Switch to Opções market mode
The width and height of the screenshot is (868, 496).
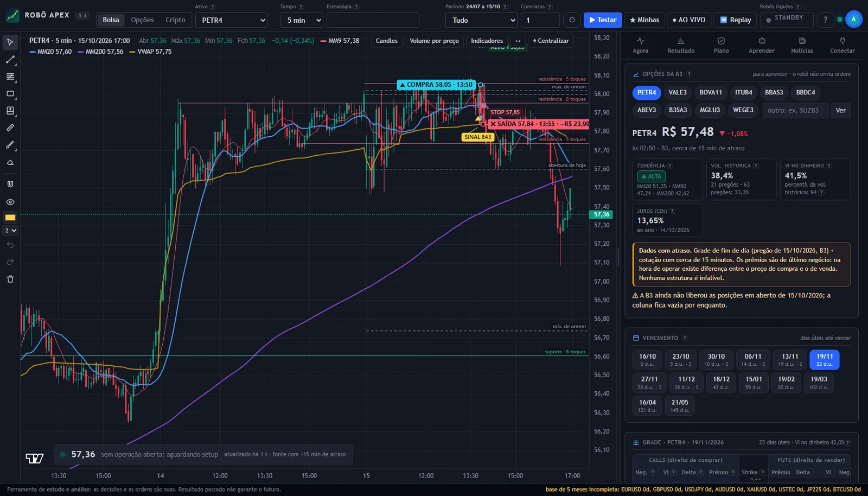click(142, 20)
